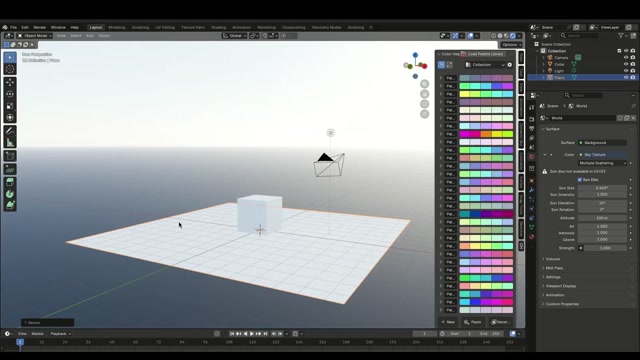Open the Global transform orientation dropdown
Image resolution: width=640 pixels, height=360 pixels.
[x=235, y=36]
